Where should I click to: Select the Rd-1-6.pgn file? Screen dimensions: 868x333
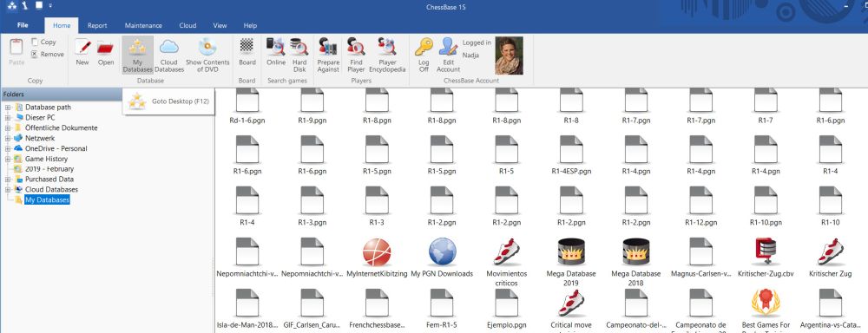247,101
